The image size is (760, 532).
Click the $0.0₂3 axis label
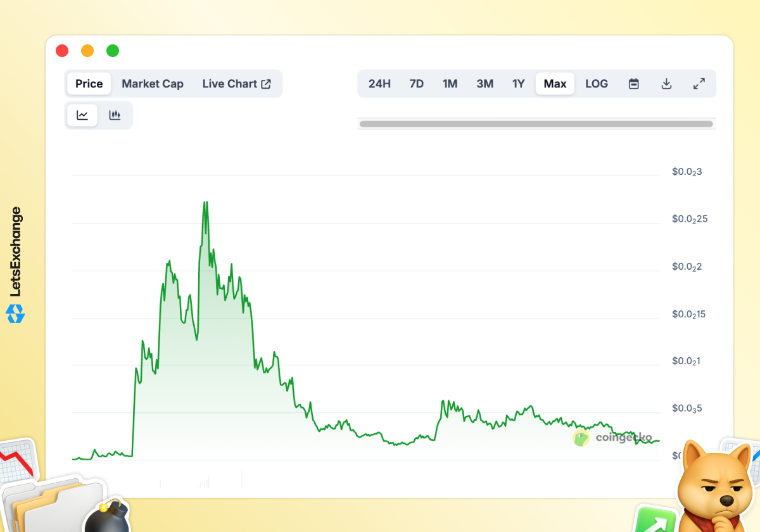click(687, 172)
